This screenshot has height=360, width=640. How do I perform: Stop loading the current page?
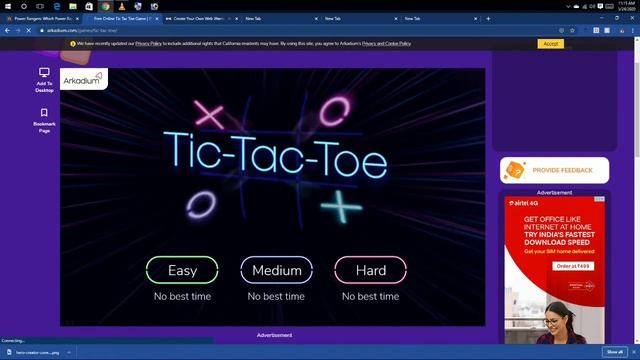point(29,31)
